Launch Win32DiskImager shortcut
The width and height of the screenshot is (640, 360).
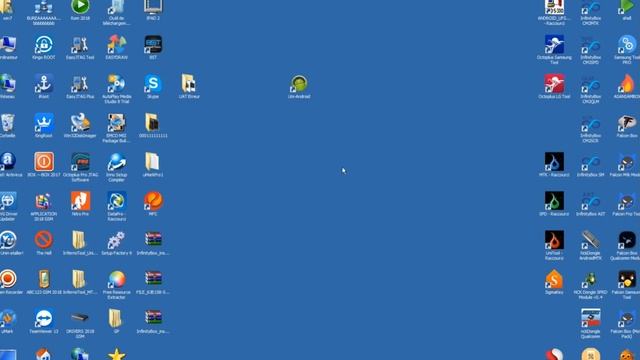tap(80, 123)
